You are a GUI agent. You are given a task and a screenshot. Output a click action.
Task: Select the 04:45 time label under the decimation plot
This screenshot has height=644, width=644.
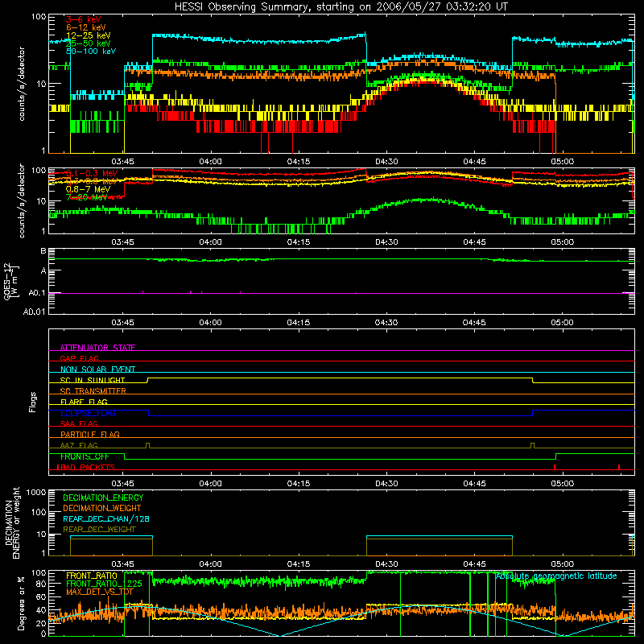(x=474, y=564)
